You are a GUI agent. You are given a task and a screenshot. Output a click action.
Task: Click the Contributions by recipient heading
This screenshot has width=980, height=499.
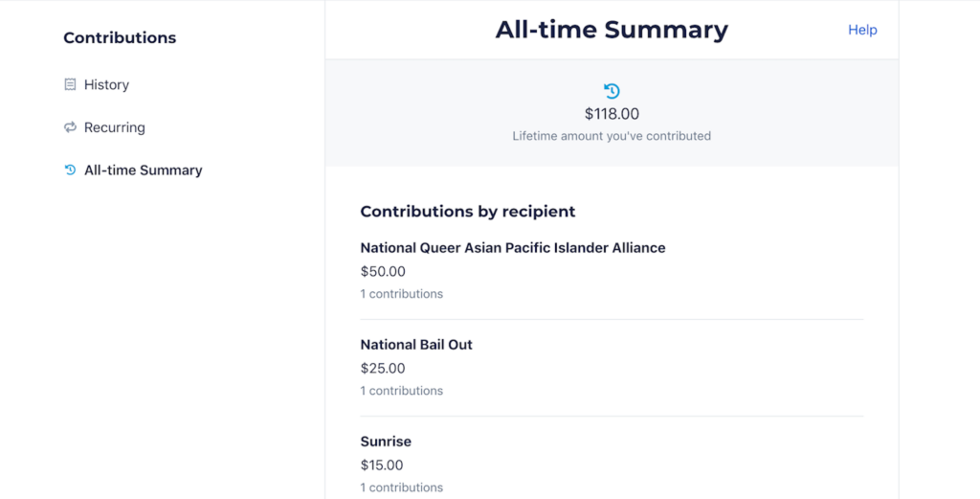point(467,212)
